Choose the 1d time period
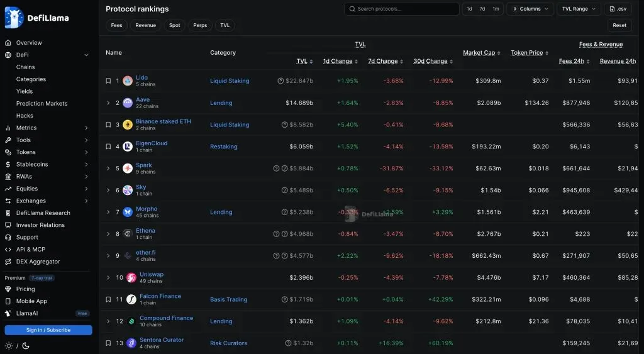The width and height of the screenshot is (644, 354). 469,9
